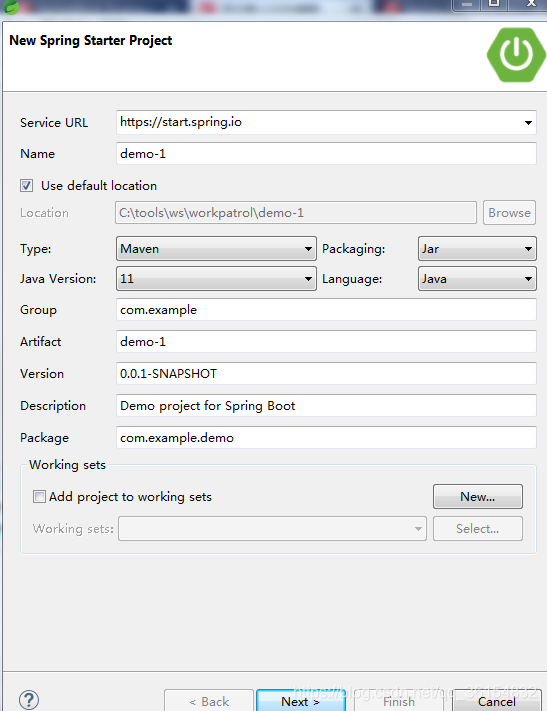Click the window maximize button
This screenshot has height=711, width=547.
[493, 4]
